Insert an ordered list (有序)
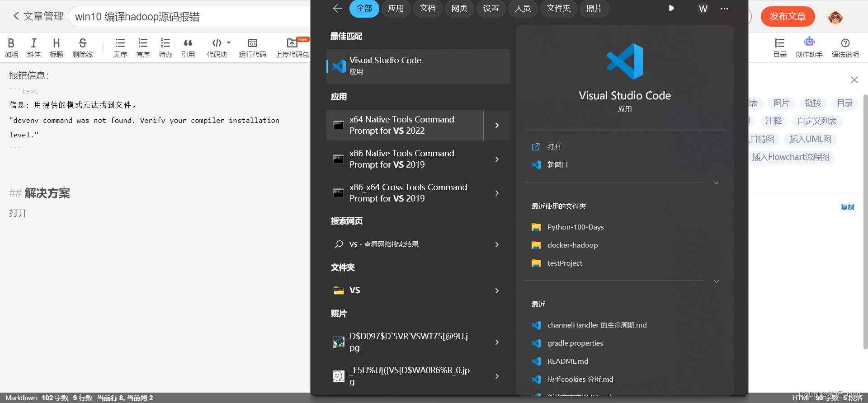Screen dimensions: 868x403 pyautogui.click(x=143, y=48)
